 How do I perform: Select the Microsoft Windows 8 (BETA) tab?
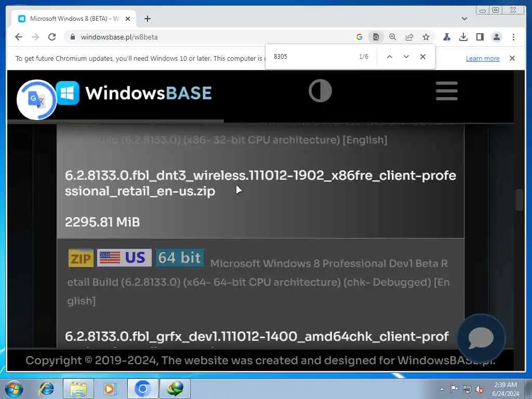(x=74, y=19)
